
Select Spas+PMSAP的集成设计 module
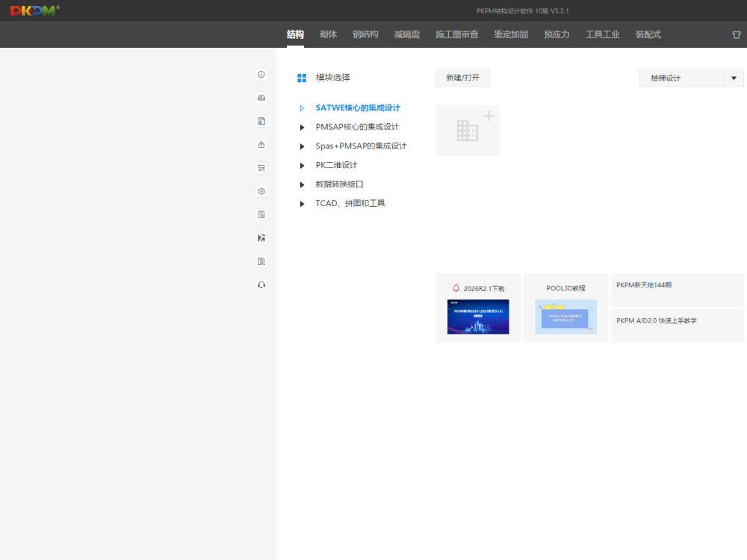361,146
